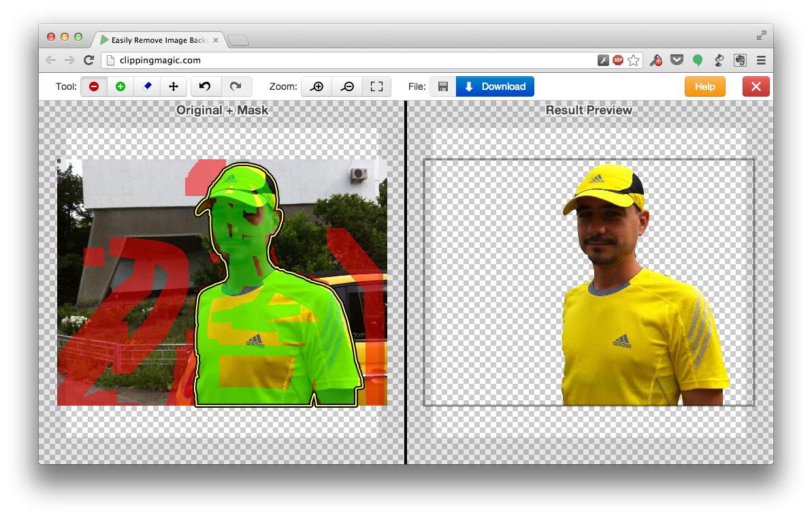Zoom in on the image
Screen dimensions: 812x518
coord(316,86)
